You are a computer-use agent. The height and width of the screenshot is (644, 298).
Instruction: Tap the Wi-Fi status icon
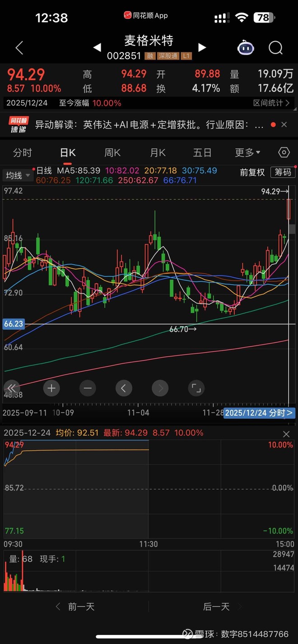pos(242,18)
